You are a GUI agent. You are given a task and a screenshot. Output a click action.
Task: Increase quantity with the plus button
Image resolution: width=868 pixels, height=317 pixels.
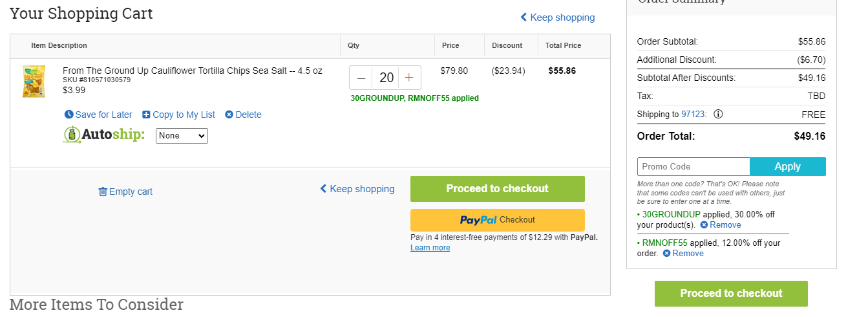coord(409,78)
